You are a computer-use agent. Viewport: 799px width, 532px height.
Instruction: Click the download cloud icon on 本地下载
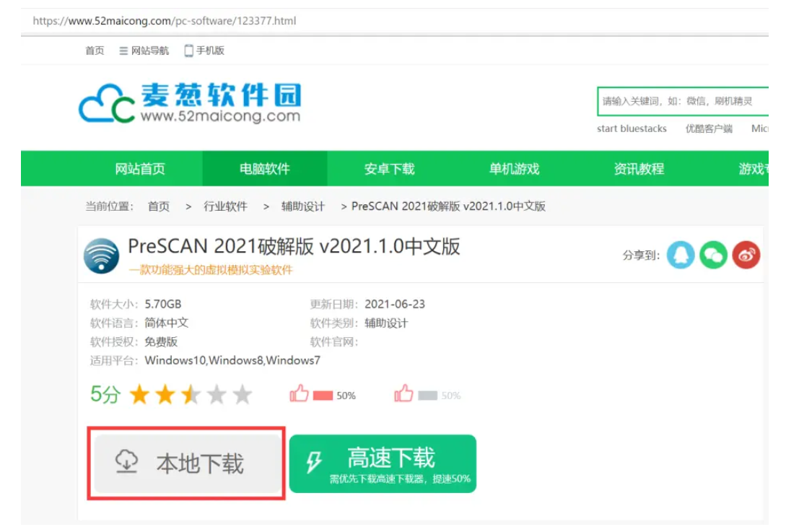point(126,461)
